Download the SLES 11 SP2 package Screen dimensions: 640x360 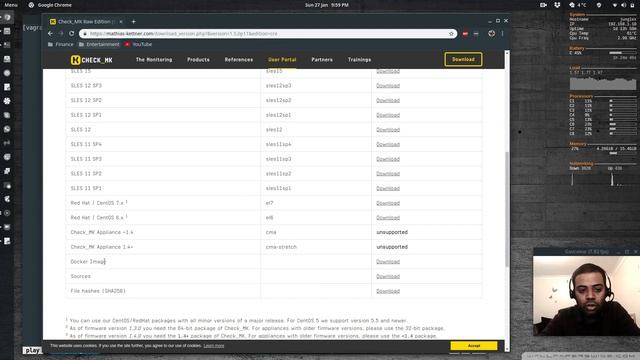tap(388, 174)
